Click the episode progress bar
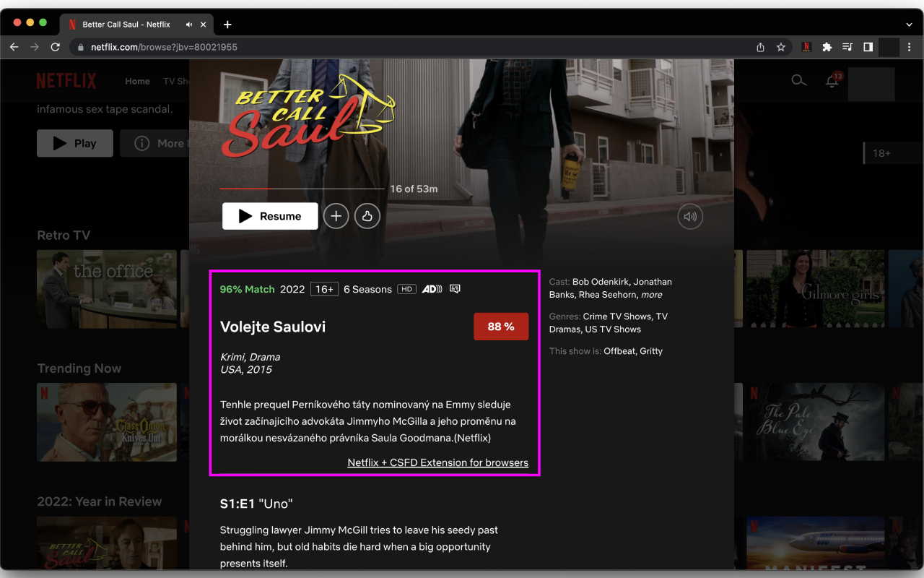Viewport: 924px width, 578px height. [302, 189]
